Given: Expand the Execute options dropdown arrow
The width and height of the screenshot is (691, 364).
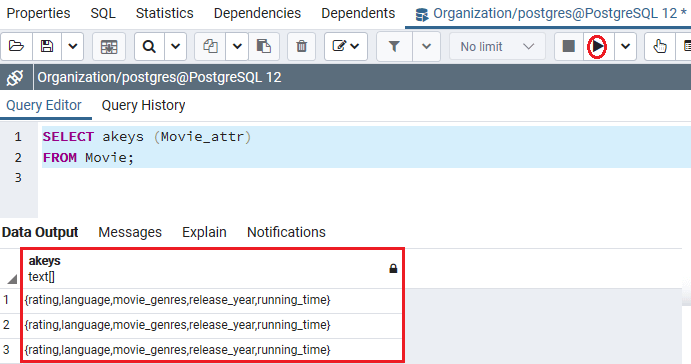Looking at the screenshot, I should (625, 46).
